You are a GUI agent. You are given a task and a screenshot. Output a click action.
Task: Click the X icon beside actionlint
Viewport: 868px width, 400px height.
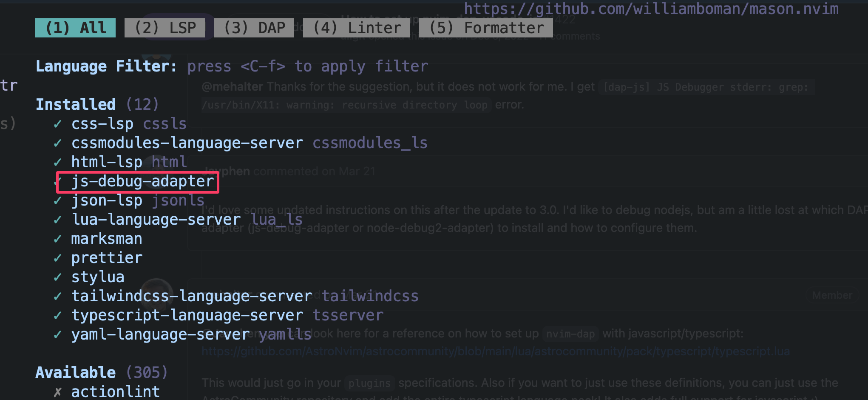pos(57,391)
